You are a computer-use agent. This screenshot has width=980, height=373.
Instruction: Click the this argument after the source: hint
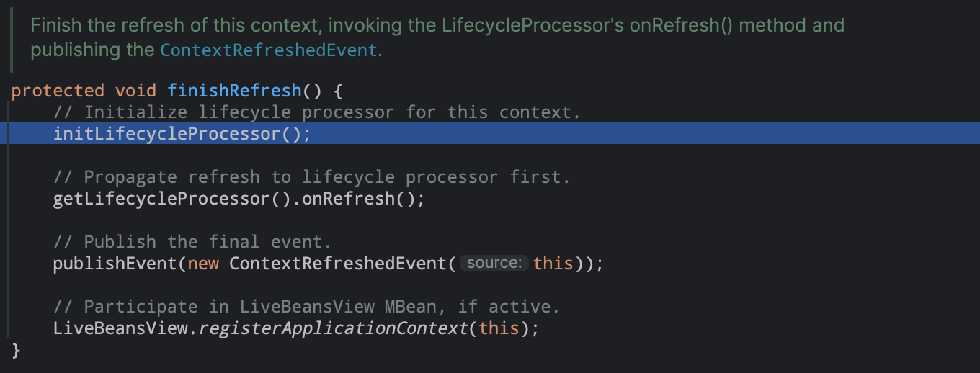coord(553,264)
